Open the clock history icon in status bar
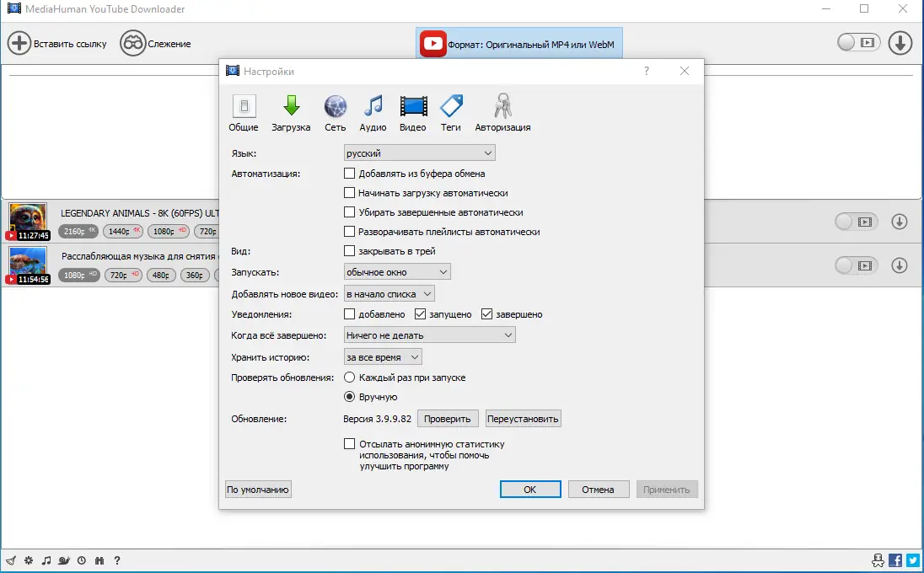This screenshot has width=924, height=573. click(81, 560)
